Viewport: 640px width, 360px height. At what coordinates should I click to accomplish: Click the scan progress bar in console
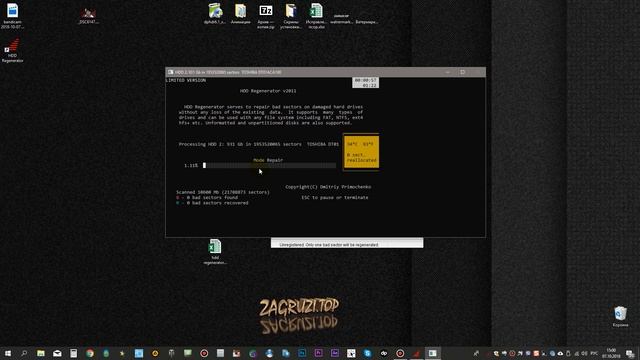pyautogui.click(x=269, y=165)
